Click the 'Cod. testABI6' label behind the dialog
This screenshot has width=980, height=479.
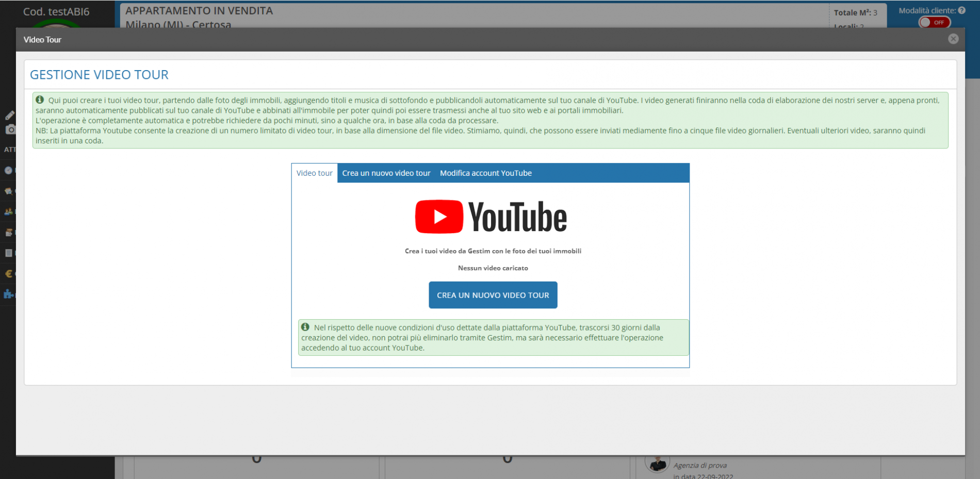pos(56,11)
